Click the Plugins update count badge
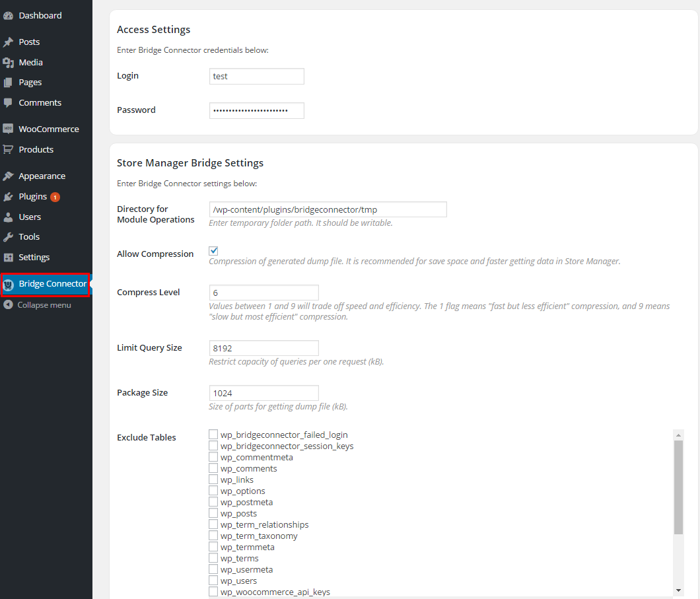The width and height of the screenshot is (700, 599). pos(55,197)
